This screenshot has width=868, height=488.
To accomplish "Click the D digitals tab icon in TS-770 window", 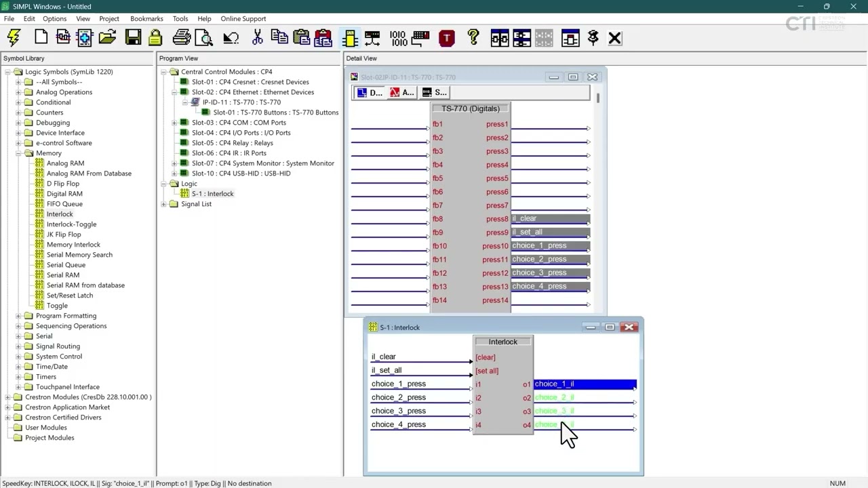I will click(370, 92).
